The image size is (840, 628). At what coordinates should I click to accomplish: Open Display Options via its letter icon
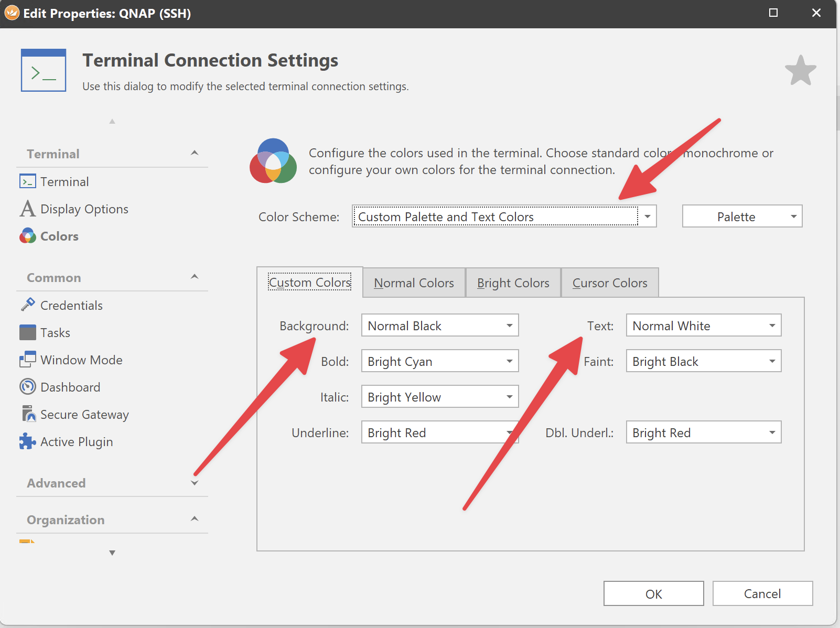[28, 209]
